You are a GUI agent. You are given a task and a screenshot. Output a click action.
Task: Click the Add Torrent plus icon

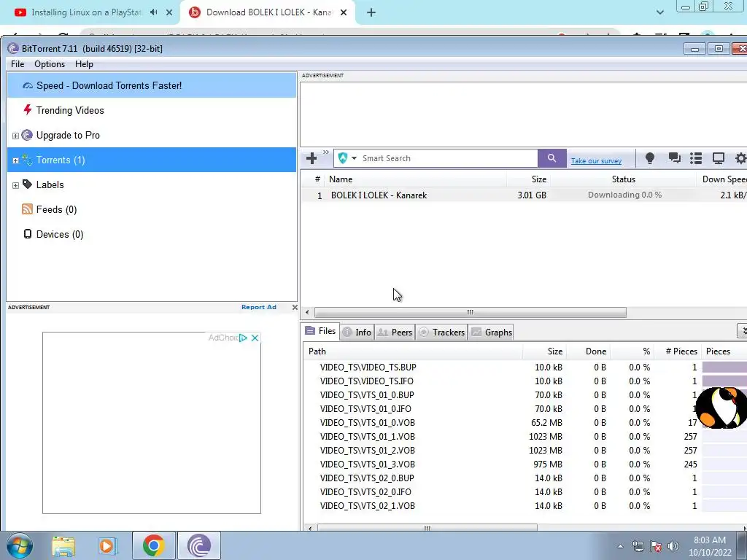311,158
